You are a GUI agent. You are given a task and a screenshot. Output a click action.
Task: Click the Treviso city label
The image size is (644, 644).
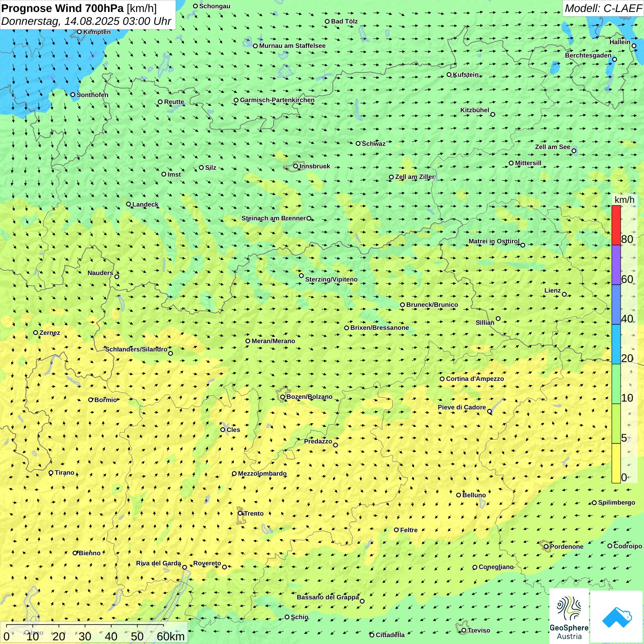[x=478, y=630]
